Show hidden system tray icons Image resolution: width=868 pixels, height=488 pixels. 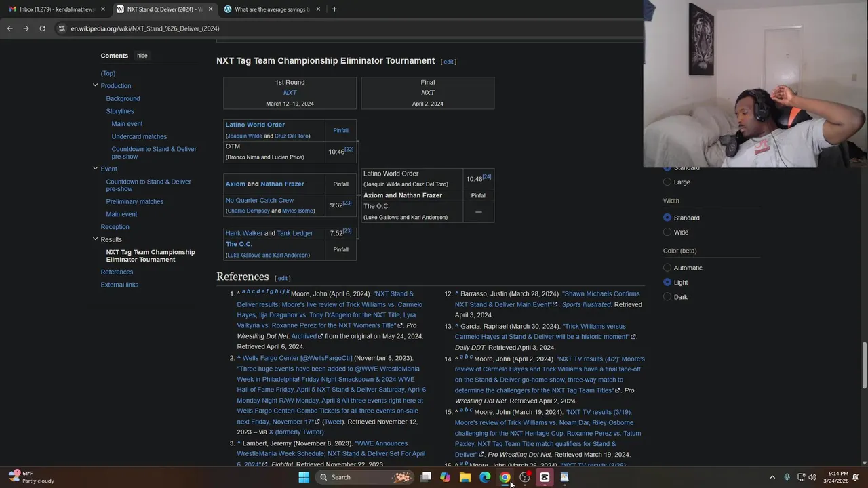point(772,477)
